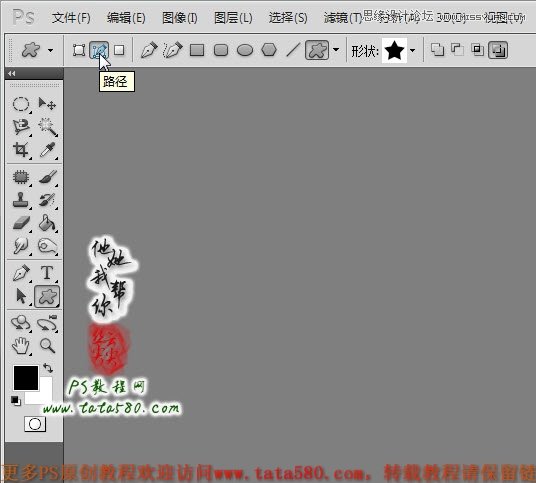Choose Line shape in options bar
The height and width of the screenshot is (483, 536).
click(293, 50)
